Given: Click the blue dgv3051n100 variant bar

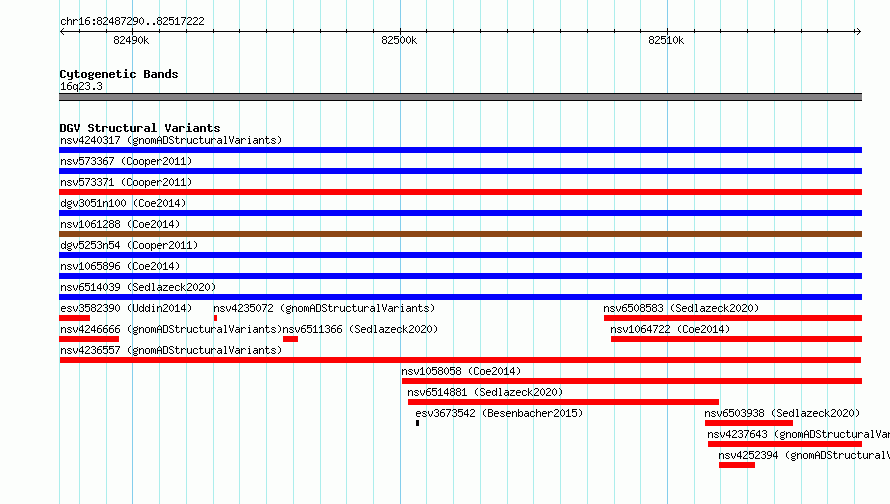Looking at the screenshot, I should pyautogui.click(x=460, y=213).
